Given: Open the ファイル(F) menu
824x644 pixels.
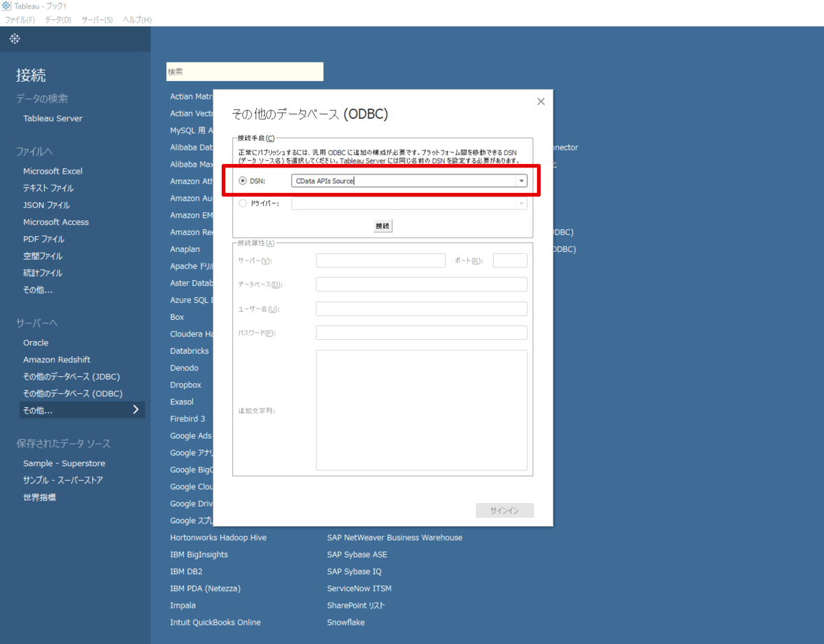Looking at the screenshot, I should (20, 20).
